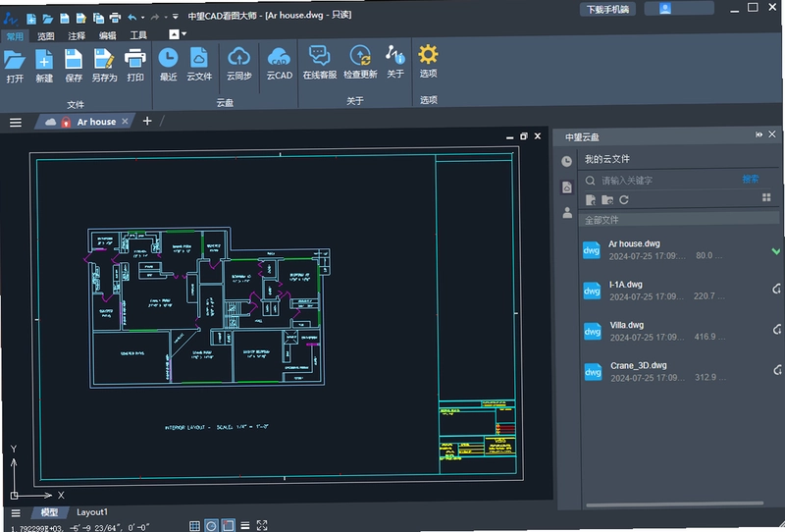Open the dropdown arrow next to ribbon collapse button
Viewport: 785px width, 532px height.
[184, 34]
